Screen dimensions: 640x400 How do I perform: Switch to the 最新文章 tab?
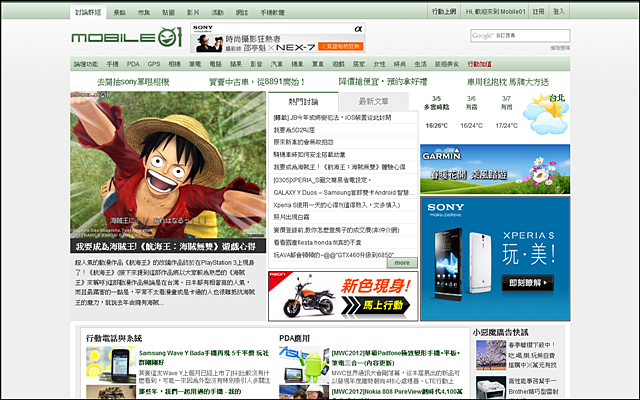point(373,101)
